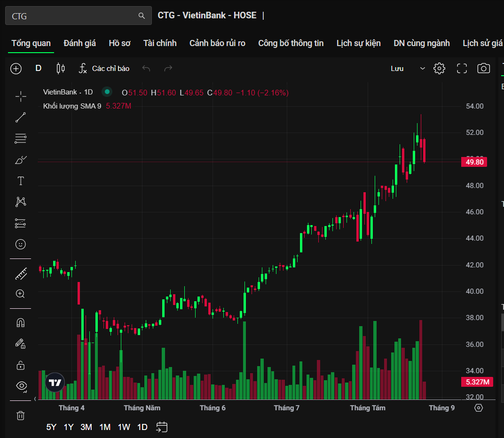Toggle magnet mode for drawings

click(x=21, y=323)
